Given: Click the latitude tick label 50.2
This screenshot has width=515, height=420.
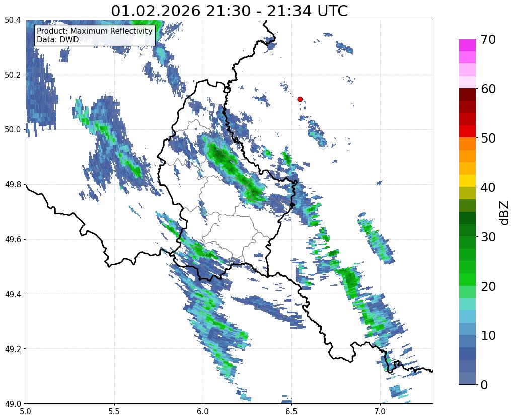Looking at the screenshot, I should click(x=13, y=75).
